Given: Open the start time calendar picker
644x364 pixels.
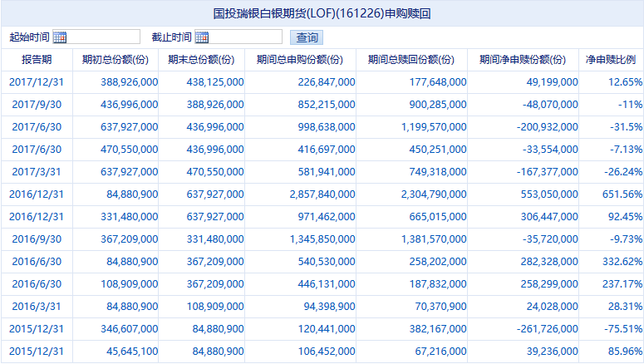Looking at the screenshot, I should point(60,37).
